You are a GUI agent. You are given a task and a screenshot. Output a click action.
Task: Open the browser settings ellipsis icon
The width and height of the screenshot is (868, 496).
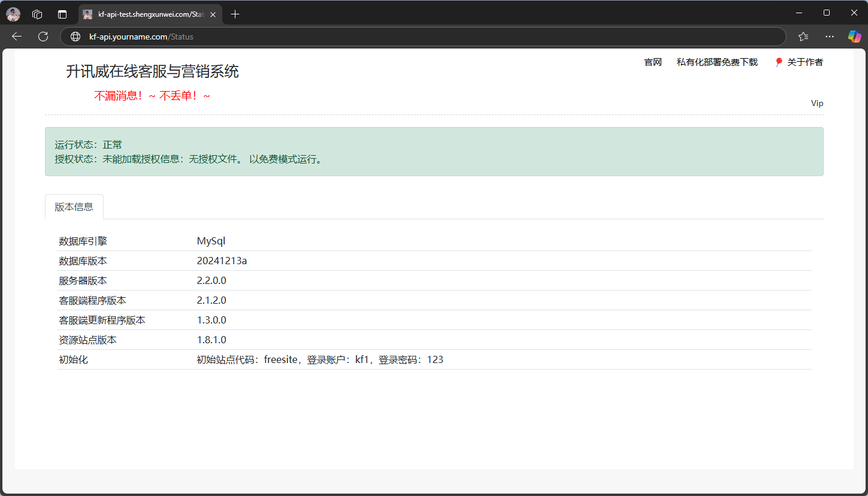pyautogui.click(x=829, y=37)
